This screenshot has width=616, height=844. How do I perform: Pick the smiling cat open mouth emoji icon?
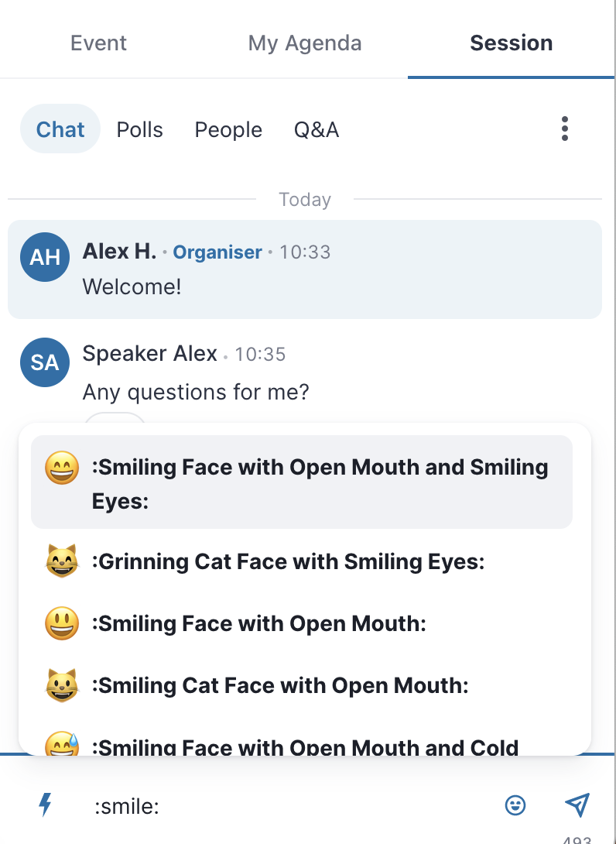pos(62,685)
